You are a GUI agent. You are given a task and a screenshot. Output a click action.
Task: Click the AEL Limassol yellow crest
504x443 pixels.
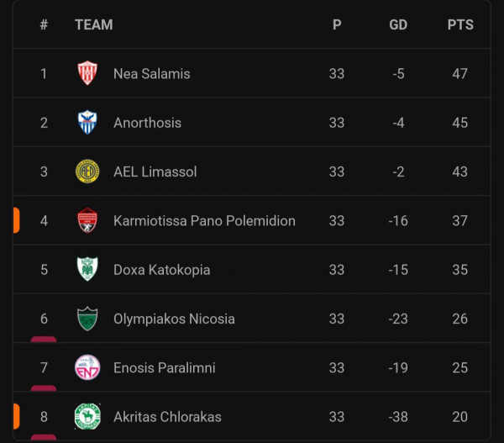tap(87, 171)
